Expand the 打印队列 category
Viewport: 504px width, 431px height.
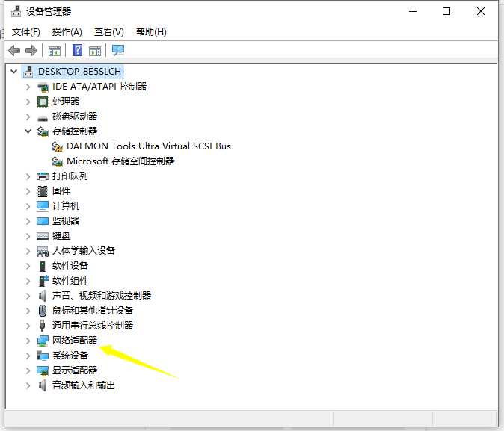pos(28,176)
